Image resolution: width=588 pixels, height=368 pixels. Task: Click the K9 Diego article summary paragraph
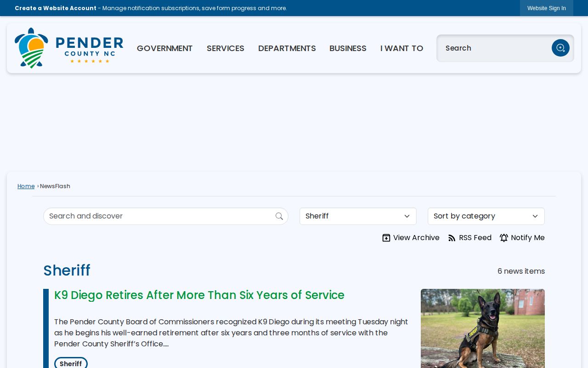pyautogui.click(x=231, y=333)
